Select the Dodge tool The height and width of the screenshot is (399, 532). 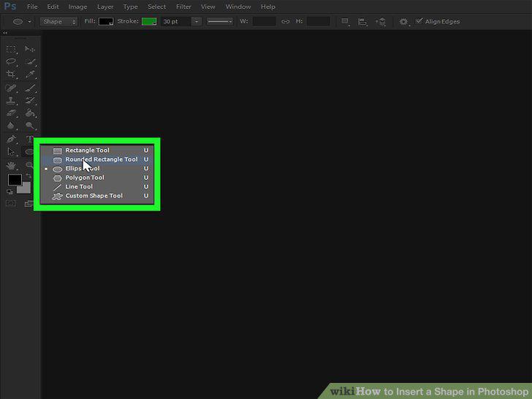pyautogui.click(x=31, y=126)
